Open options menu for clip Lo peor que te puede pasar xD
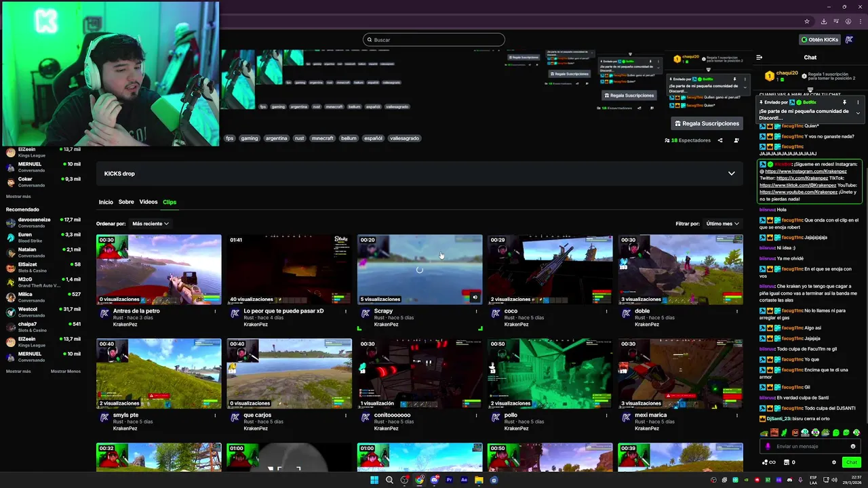 (346, 311)
